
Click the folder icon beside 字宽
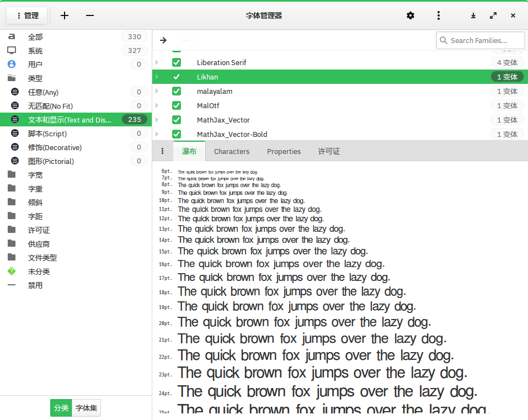tap(12, 174)
